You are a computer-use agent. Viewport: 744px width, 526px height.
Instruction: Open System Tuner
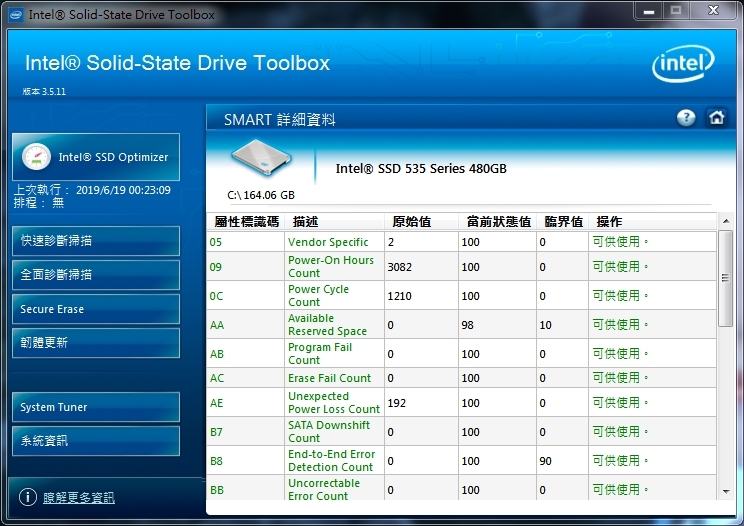[x=96, y=407]
